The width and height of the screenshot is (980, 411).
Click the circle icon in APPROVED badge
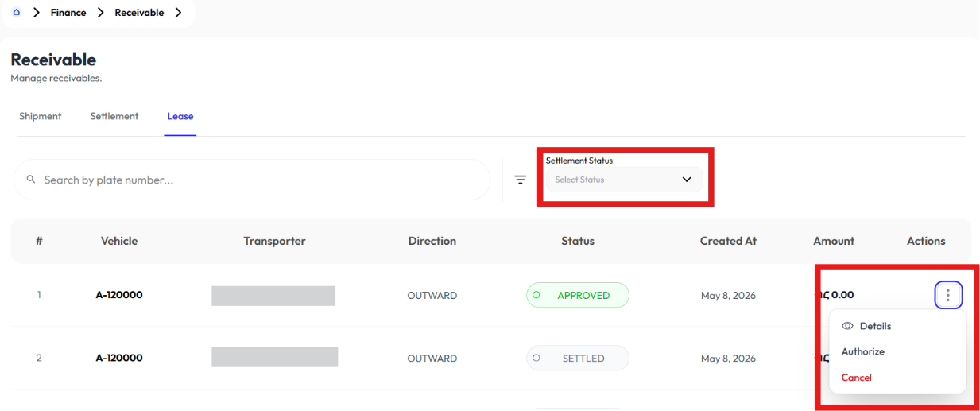click(x=536, y=295)
